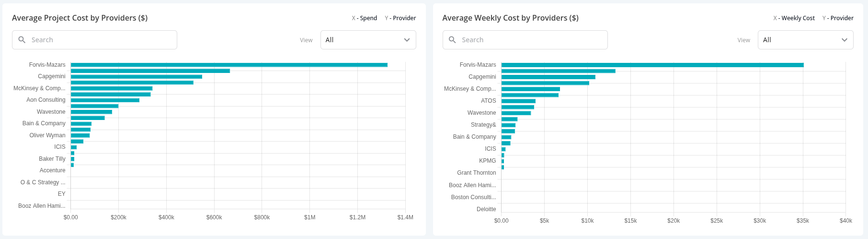Click the search icon in Average Weekly Cost panel

click(x=452, y=40)
